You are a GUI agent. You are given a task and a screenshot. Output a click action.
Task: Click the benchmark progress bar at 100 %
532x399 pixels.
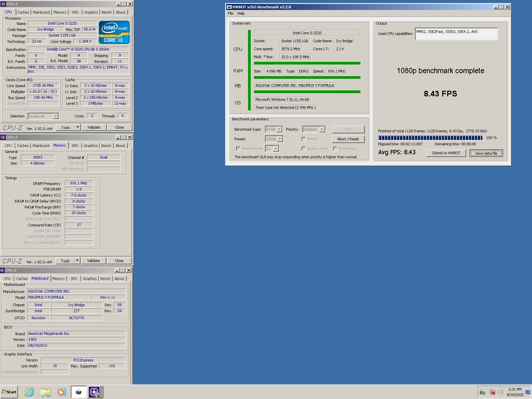coord(430,138)
